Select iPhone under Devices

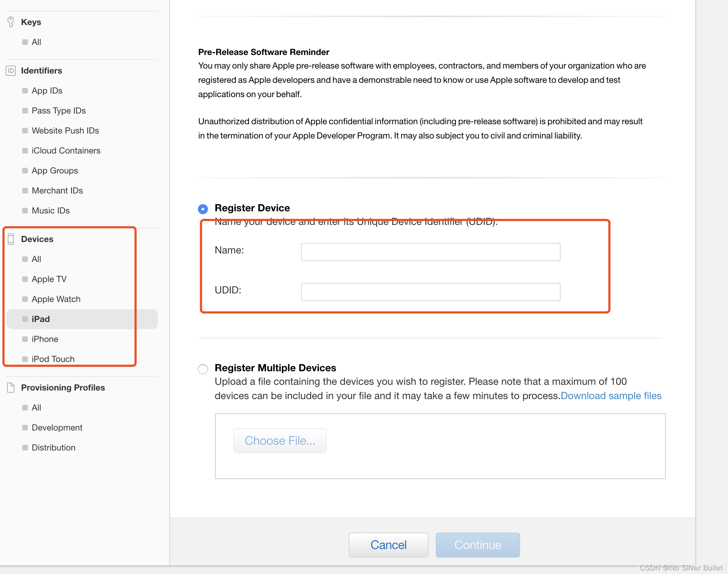pos(45,339)
